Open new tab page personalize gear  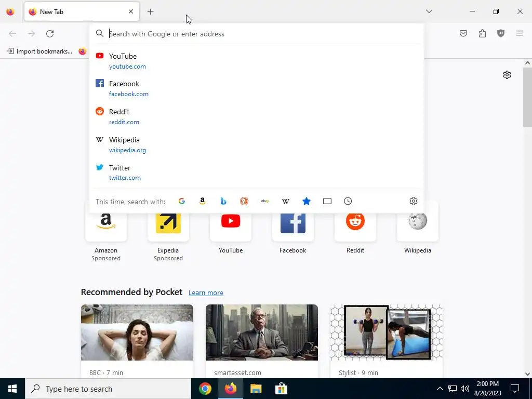pyautogui.click(x=507, y=75)
